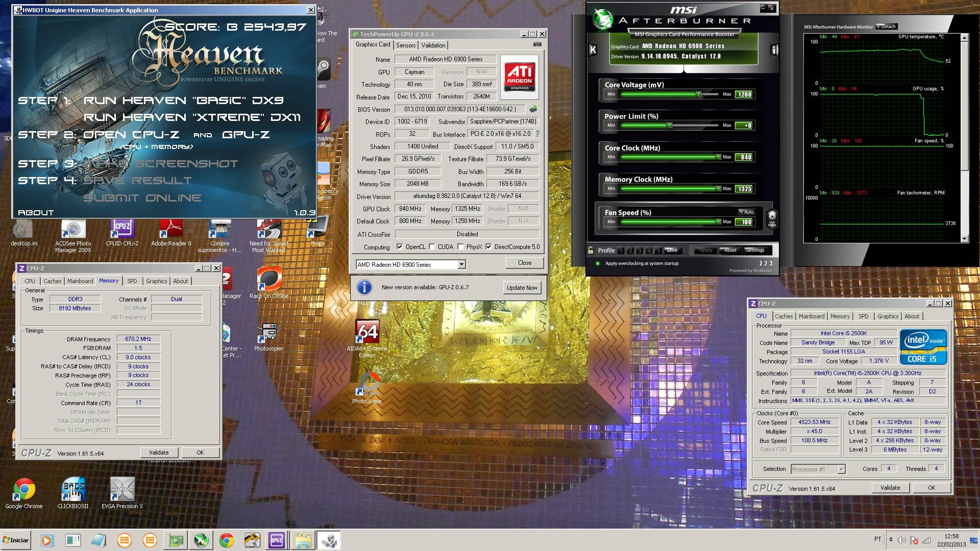Click the Core Clock slider handle

[718, 157]
